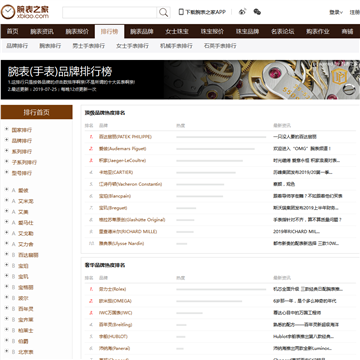
Task: Open the Breguet brand link in table
Action: pyautogui.click(x=113, y=208)
